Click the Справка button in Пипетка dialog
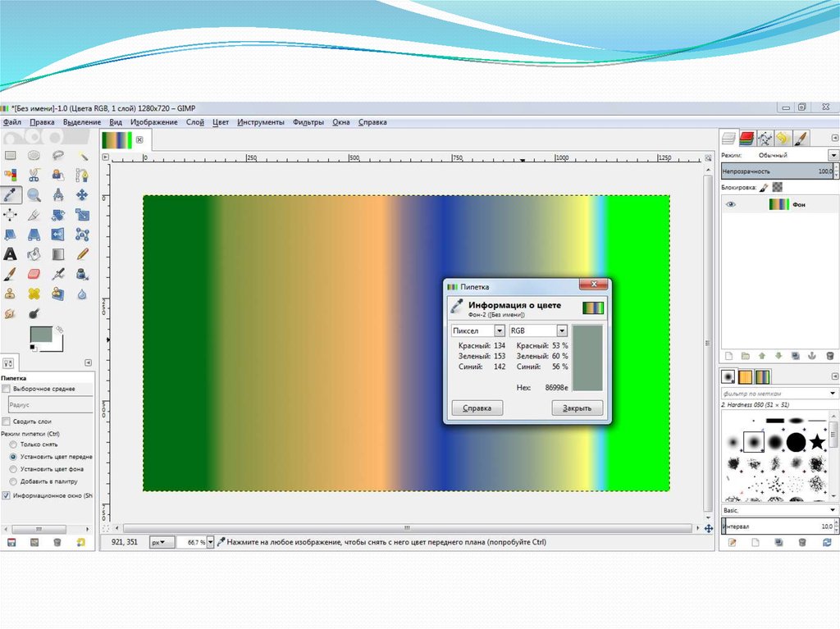 click(x=477, y=408)
